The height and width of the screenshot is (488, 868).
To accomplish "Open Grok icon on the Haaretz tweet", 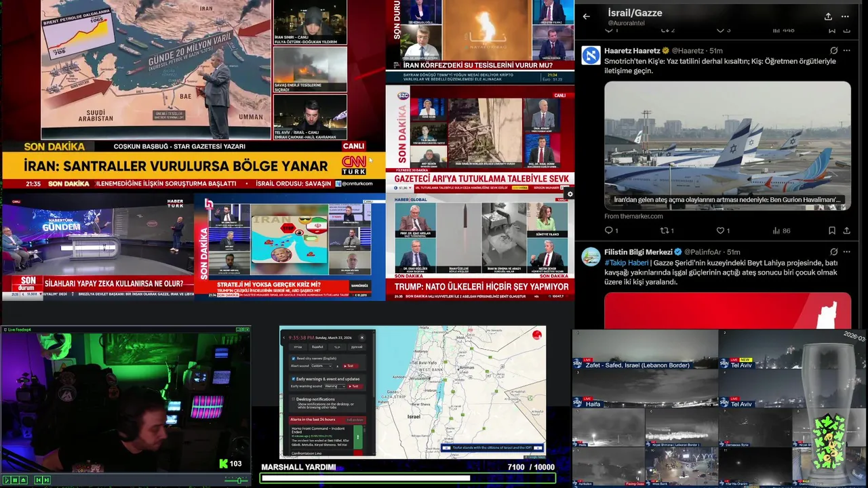I will click(833, 50).
